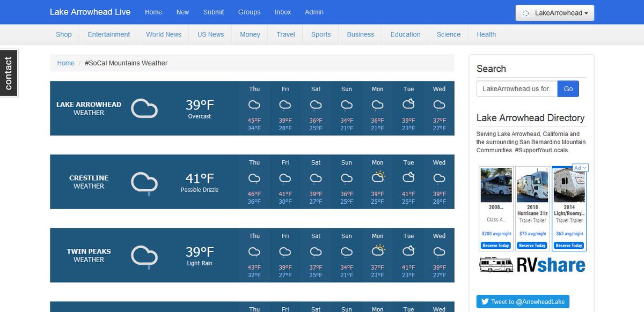Click the Crestline current drizzle cloud icon
644x312 pixels.
pyautogui.click(x=144, y=184)
